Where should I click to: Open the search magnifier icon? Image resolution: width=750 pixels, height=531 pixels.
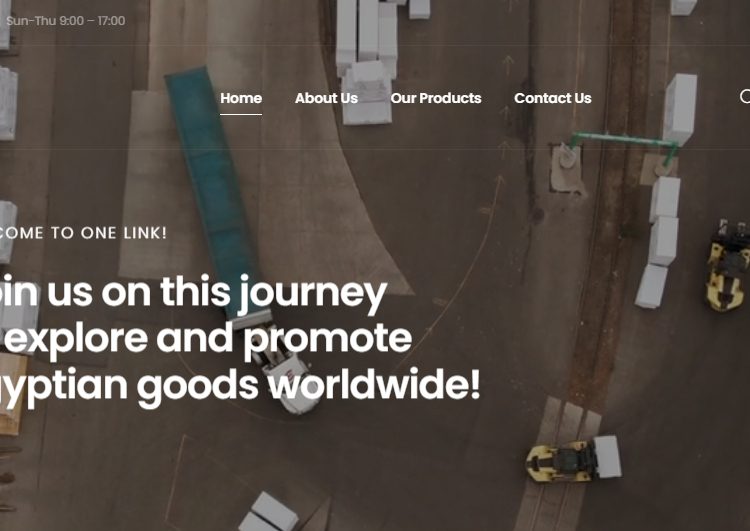[745, 97]
